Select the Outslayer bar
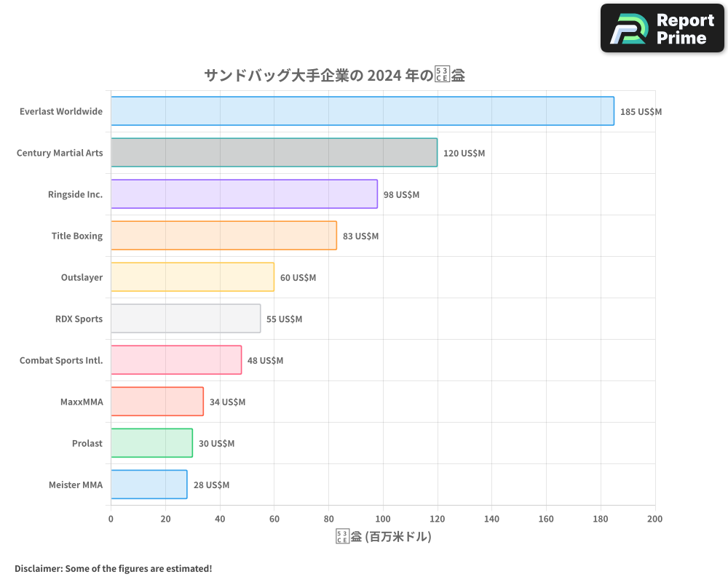Viewport: 728px width, 582px height. pos(191,277)
